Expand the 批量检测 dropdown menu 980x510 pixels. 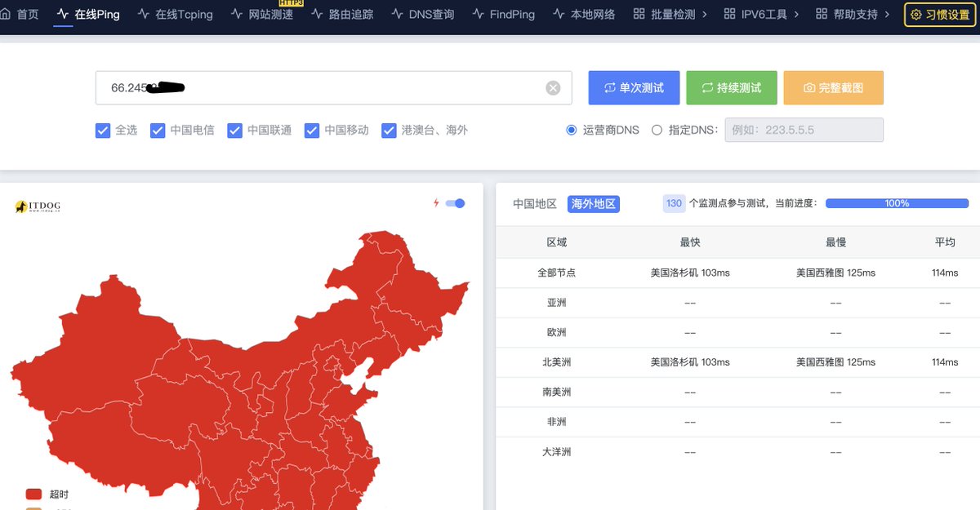click(x=670, y=14)
